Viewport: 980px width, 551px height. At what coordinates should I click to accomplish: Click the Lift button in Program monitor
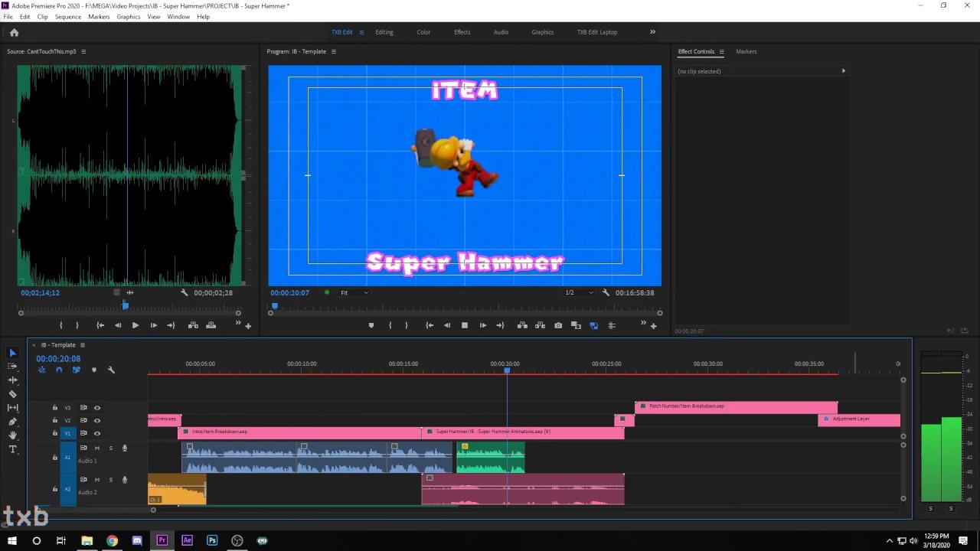tap(522, 325)
